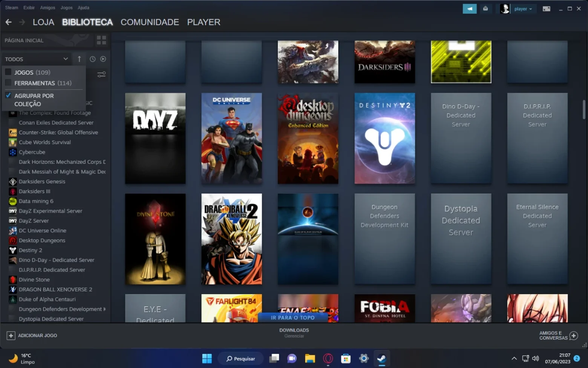Image resolution: width=588 pixels, height=368 pixels.
Task: Click the back navigation arrow
Action: click(x=9, y=22)
